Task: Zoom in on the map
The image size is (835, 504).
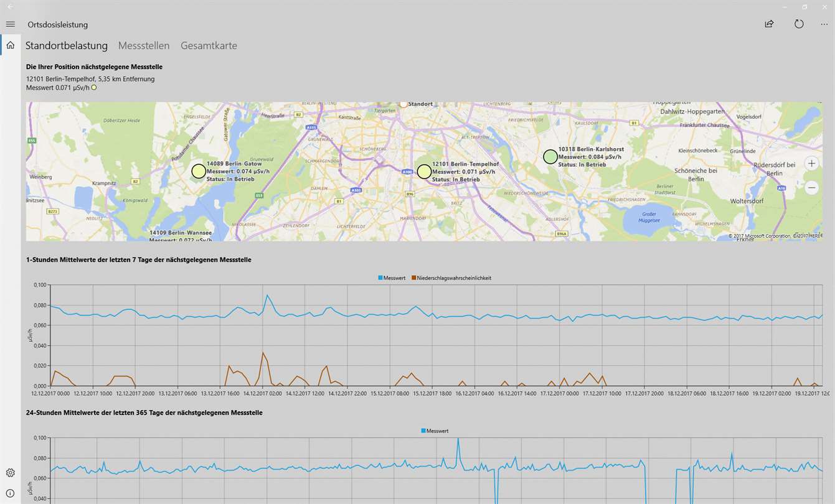Action: click(811, 164)
